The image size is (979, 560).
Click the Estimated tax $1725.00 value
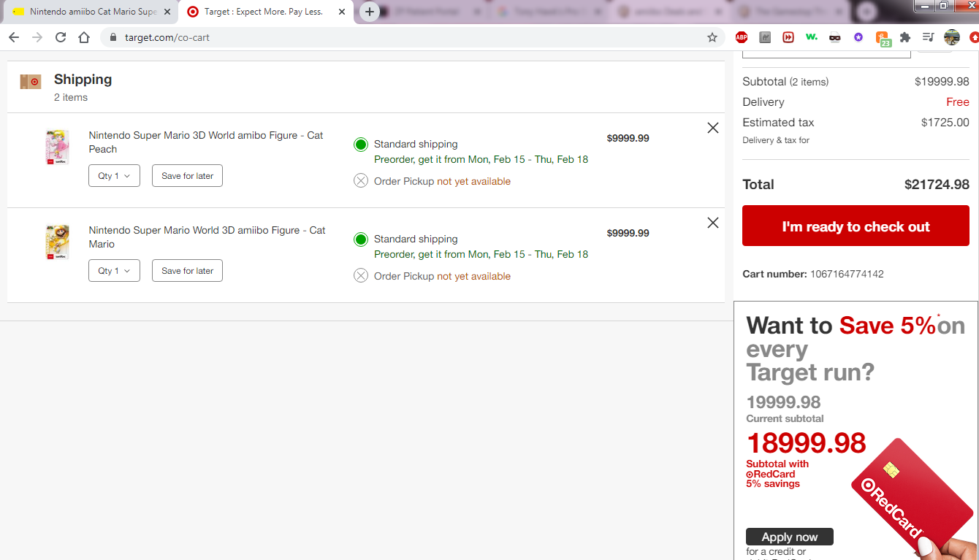click(945, 123)
